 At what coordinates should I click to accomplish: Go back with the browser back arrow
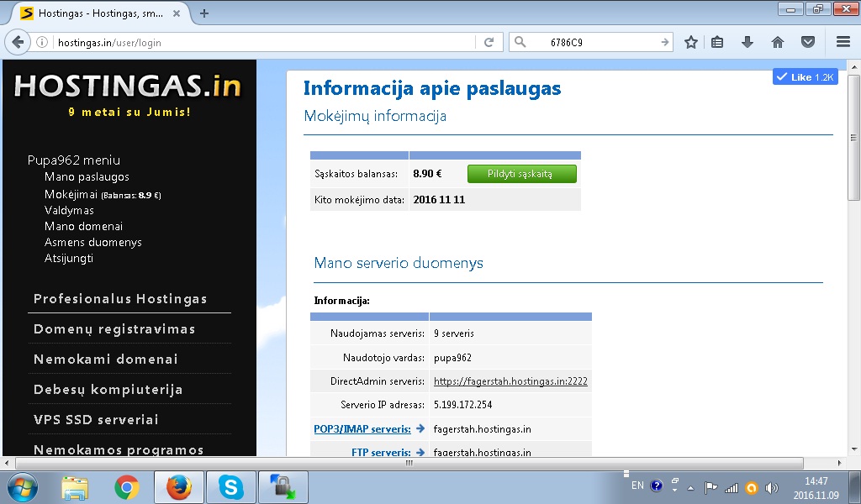[18, 42]
